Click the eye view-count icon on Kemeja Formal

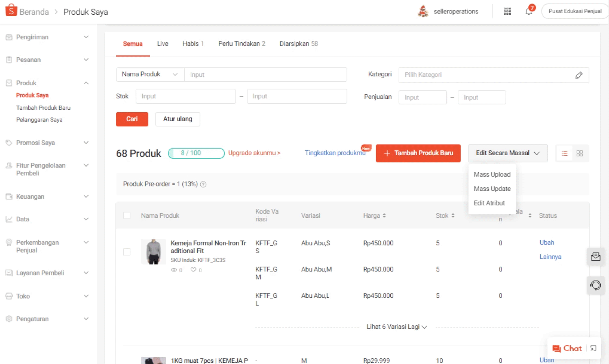pos(174,270)
